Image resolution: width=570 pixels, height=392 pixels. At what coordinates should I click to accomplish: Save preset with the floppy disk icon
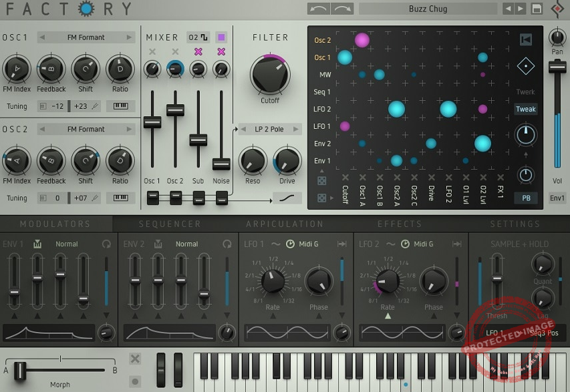click(x=537, y=9)
